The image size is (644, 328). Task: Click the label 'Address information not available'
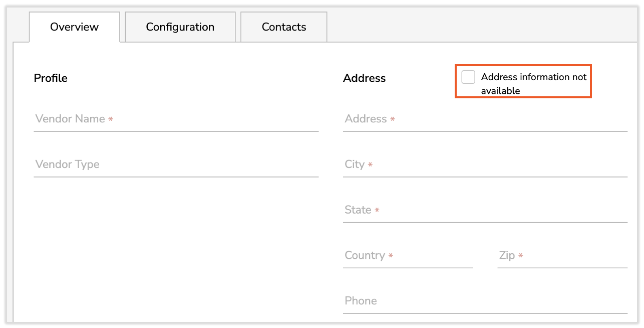534,83
